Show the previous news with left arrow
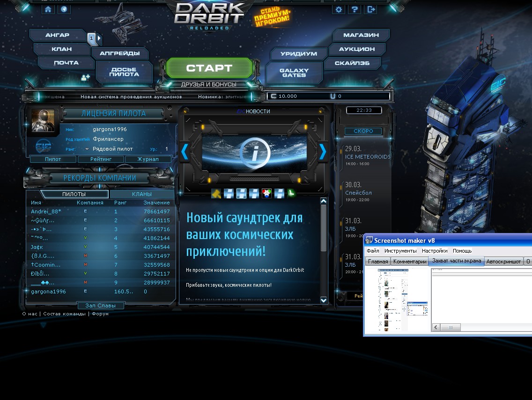532x400 pixels. coord(185,152)
